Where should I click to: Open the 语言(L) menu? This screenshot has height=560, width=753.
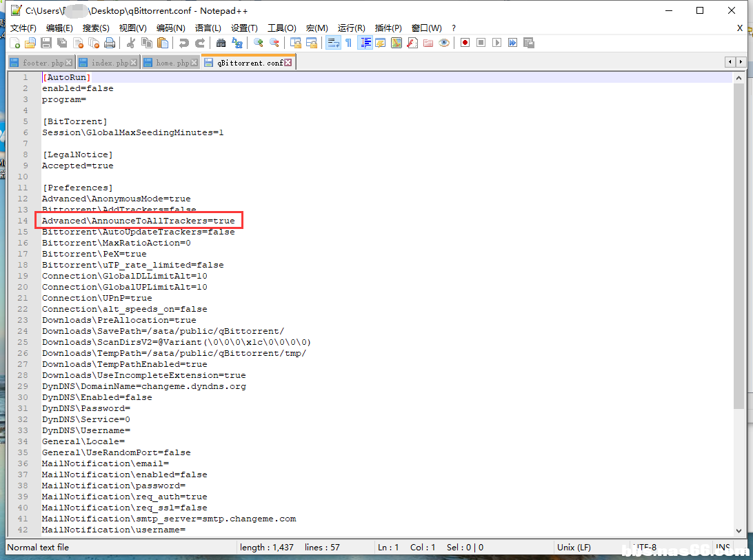pos(208,28)
